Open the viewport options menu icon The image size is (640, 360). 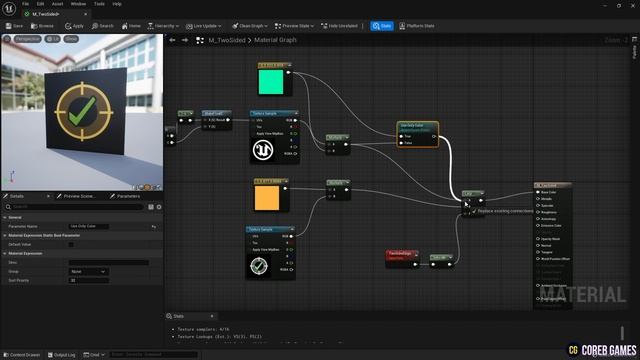[x=7, y=39]
